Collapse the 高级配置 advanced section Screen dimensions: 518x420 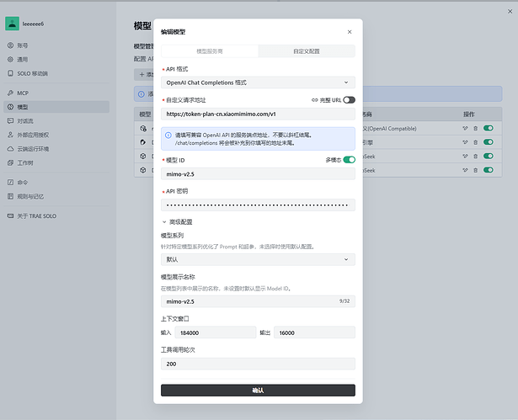coord(177,222)
